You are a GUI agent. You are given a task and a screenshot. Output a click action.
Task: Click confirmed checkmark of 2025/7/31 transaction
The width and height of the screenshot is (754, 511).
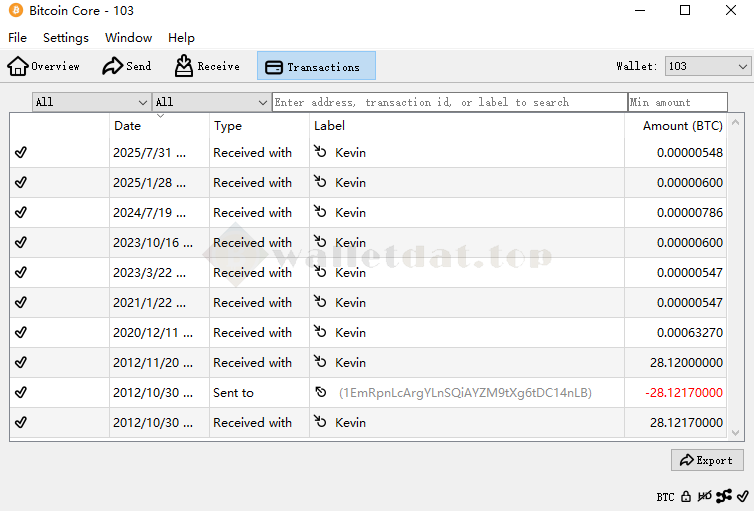(21, 153)
